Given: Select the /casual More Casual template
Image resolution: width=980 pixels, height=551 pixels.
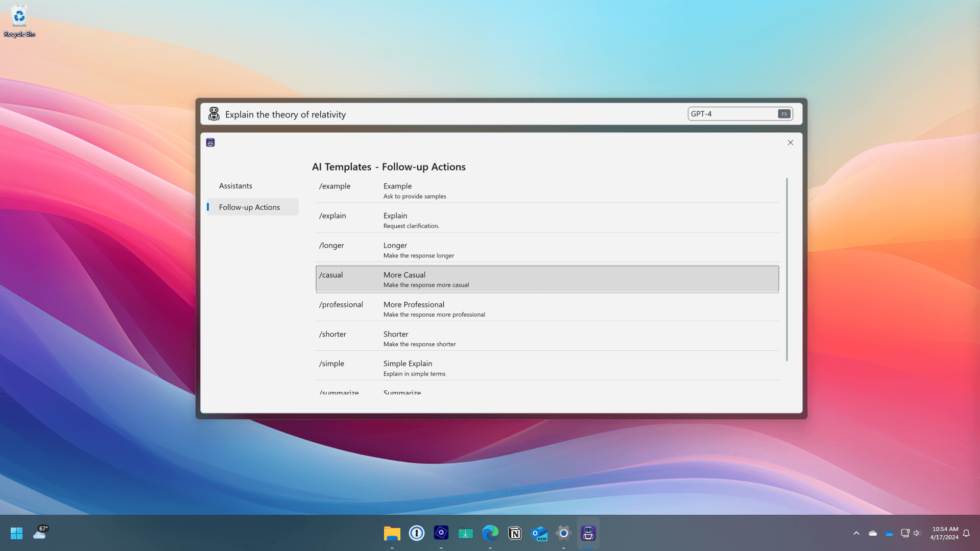Looking at the screenshot, I should (546, 279).
